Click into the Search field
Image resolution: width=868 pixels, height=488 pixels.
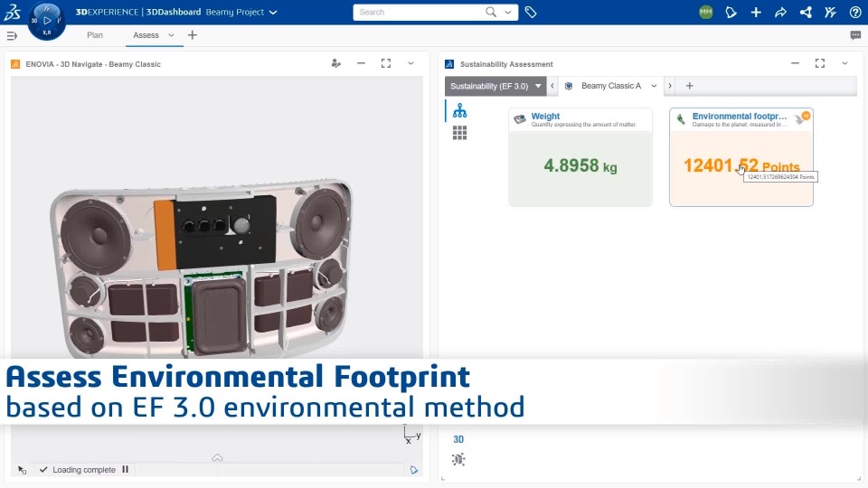pyautogui.click(x=419, y=12)
